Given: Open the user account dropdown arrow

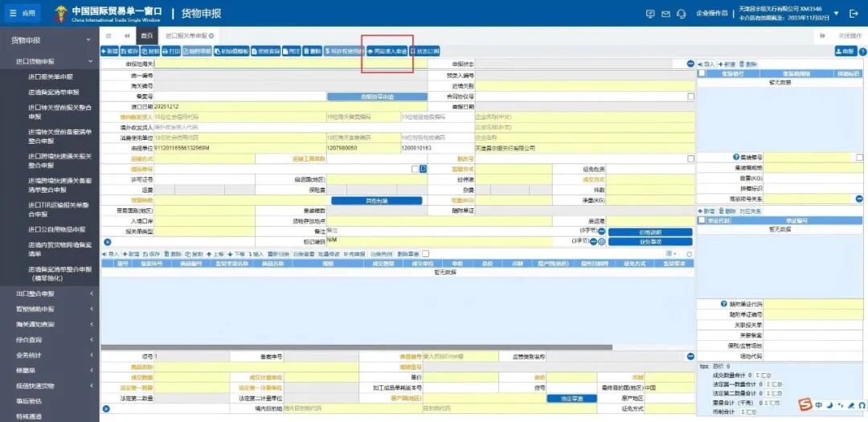Looking at the screenshot, I should click(835, 14).
